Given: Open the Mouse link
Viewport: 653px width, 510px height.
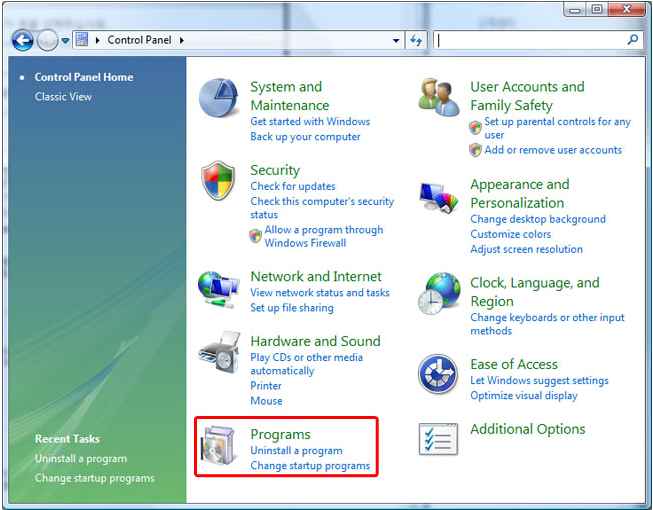Looking at the screenshot, I should [266, 401].
